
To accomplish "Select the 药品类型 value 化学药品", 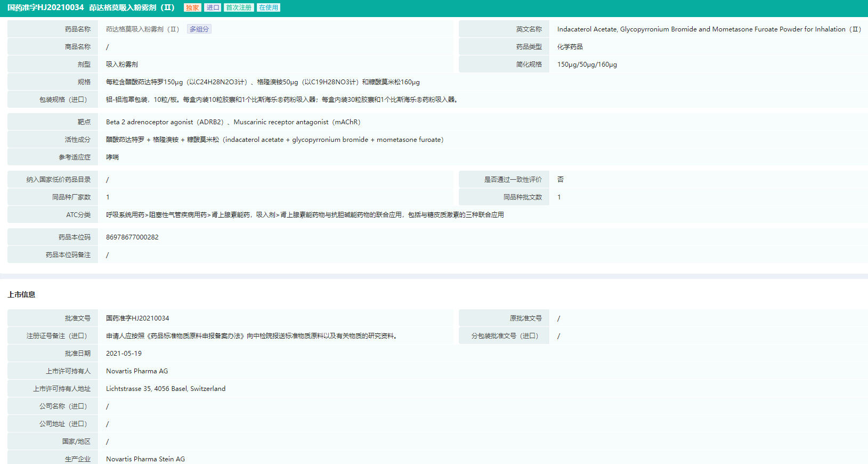I will pyautogui.click(x=570, y=47).
